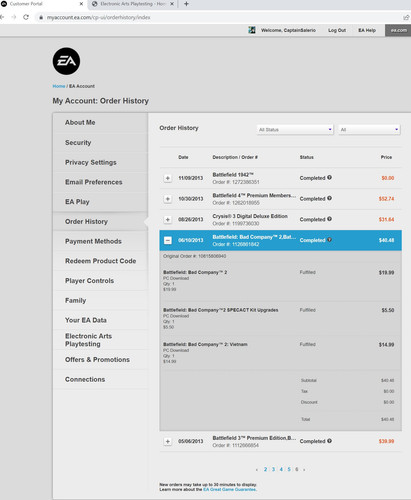Open Redeem Product Code
This screenshot has width=411, height=500.
(100, 261)
